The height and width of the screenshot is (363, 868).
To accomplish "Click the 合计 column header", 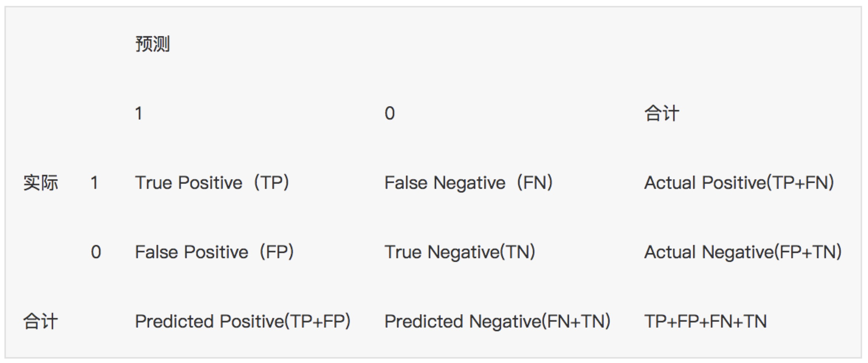I will point(662,113).
